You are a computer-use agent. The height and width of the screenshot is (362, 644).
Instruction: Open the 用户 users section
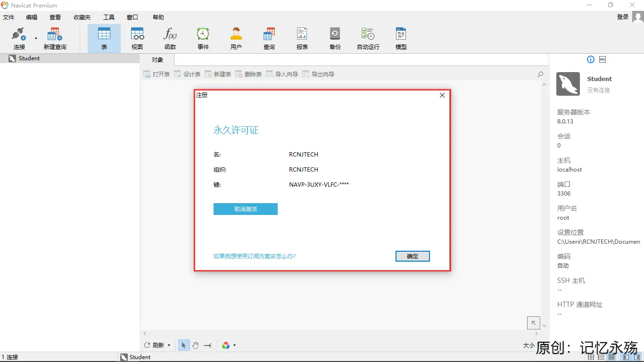pos(236,39)
